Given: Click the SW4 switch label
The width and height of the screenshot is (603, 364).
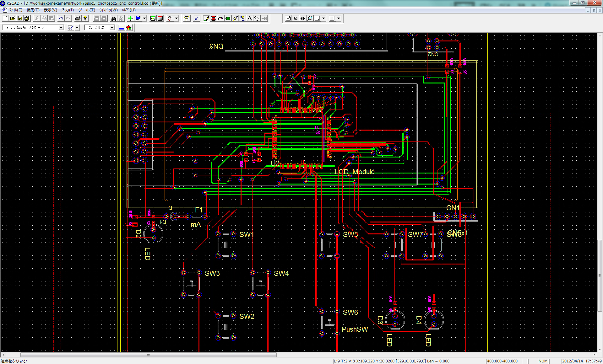Looking at the screenshot, I should click(281, 273).
